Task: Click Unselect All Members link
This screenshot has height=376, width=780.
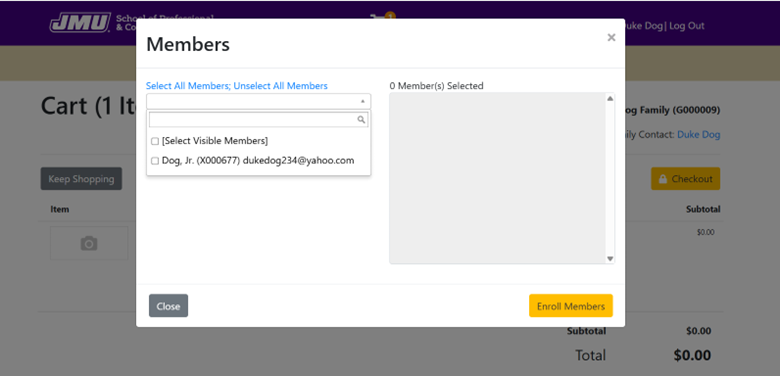Action: click(x=281, y=86)
